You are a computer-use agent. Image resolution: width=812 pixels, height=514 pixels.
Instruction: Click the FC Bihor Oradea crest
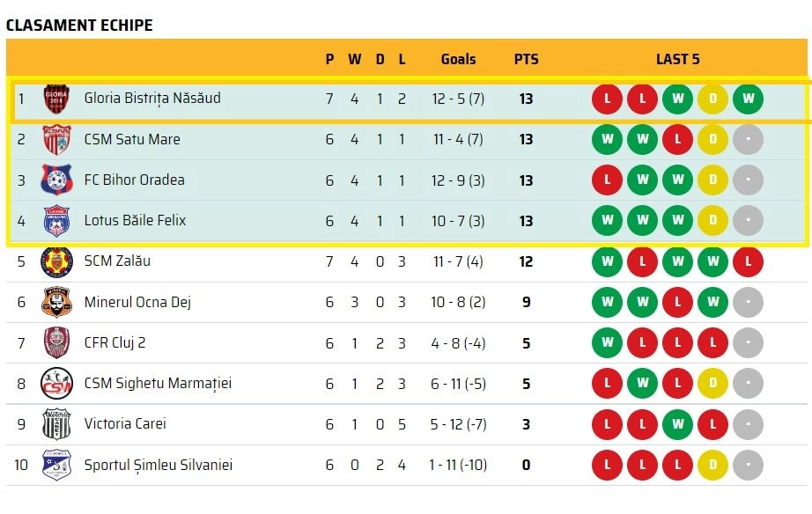point(56,180)
